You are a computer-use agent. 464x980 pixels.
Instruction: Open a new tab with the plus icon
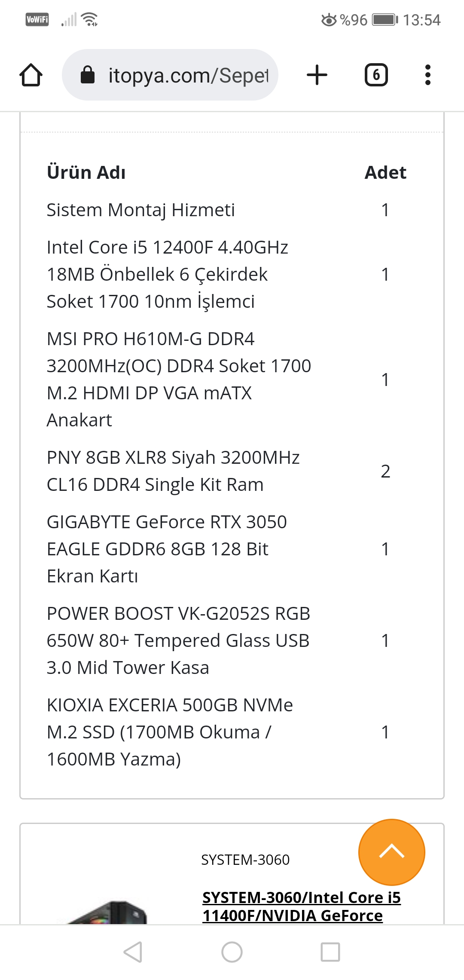click(317, 74)
